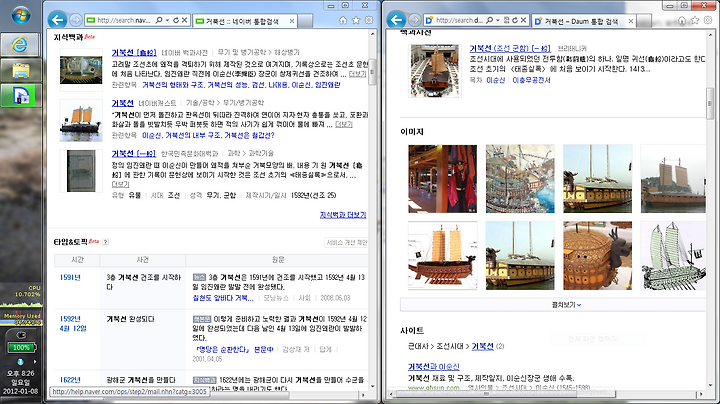
Task: Refresh the Naver search page
Action: tap(176, 20)
